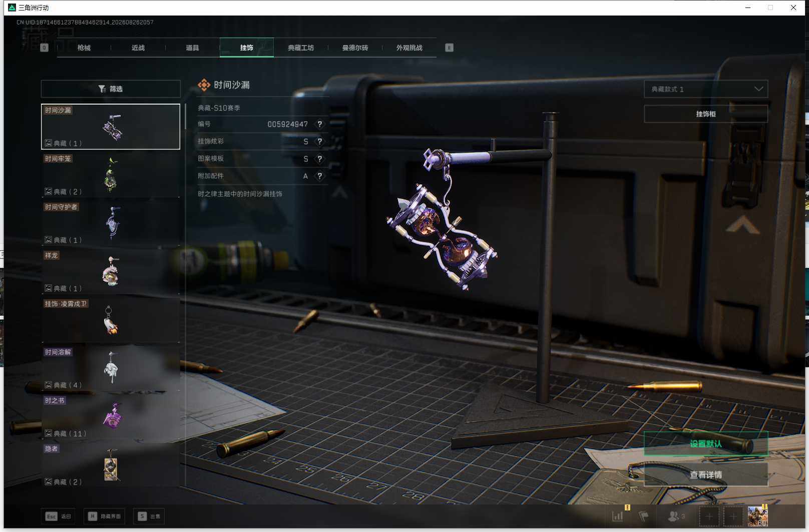Image resolution: width=809 pixels, height=532 pixels.
Task: Click the serial number 005924947
Action: coord(288,124)
